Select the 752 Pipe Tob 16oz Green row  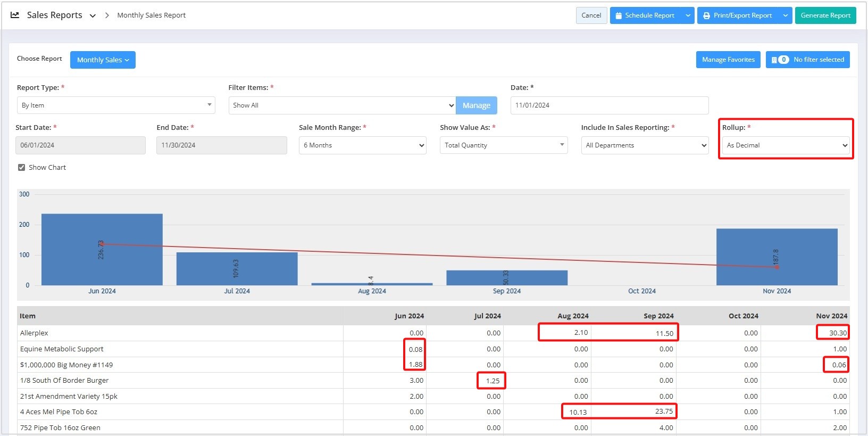pyautogui.click(x=433, y=428)
